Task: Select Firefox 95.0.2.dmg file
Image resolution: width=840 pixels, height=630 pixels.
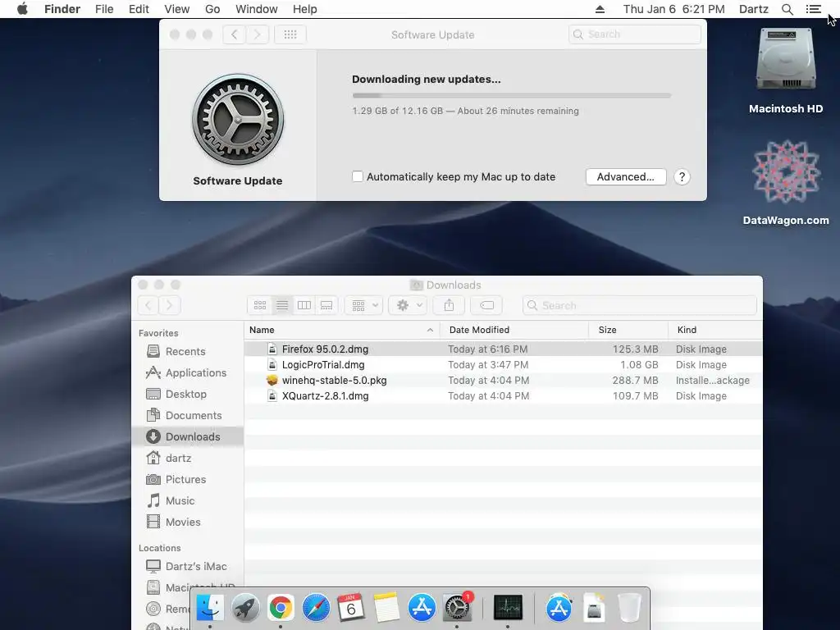Action: [x=503, y=349]
